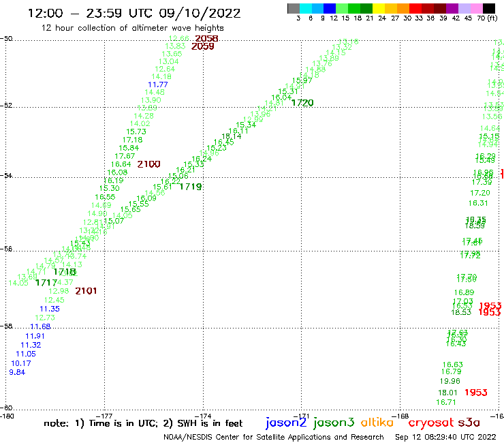
Task: Select the altika satellite label
Action: coord(377,422)
